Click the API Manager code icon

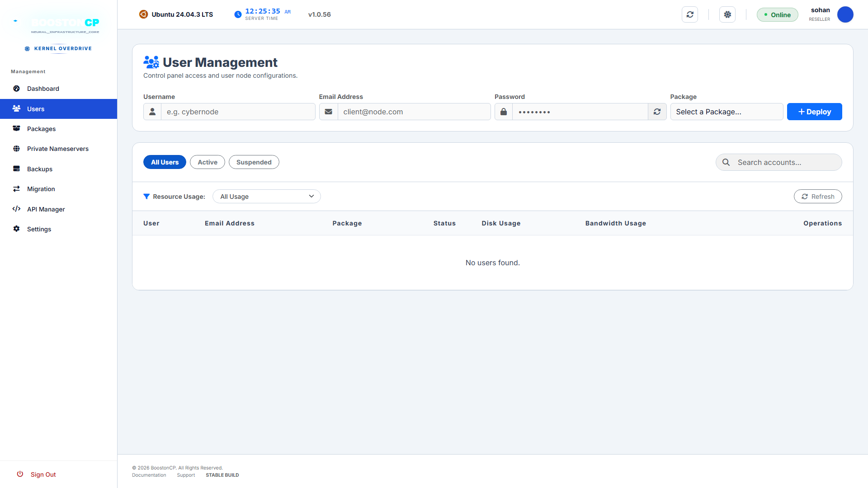[x=17, y=209]
